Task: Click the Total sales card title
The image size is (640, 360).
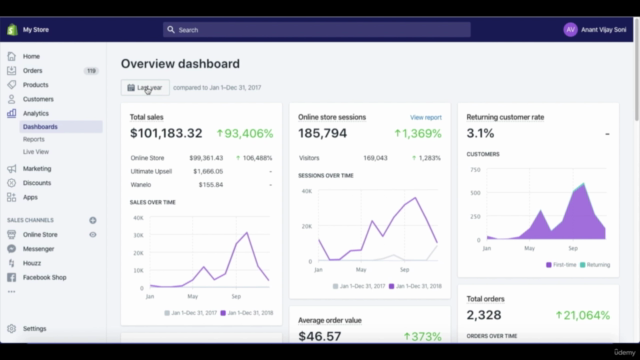Action: click(x=147, y=117)
